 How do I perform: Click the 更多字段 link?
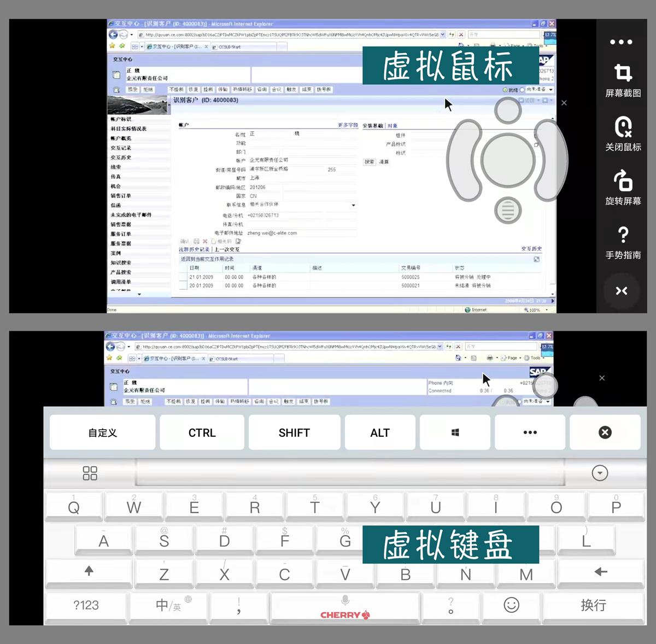point(348,126)
